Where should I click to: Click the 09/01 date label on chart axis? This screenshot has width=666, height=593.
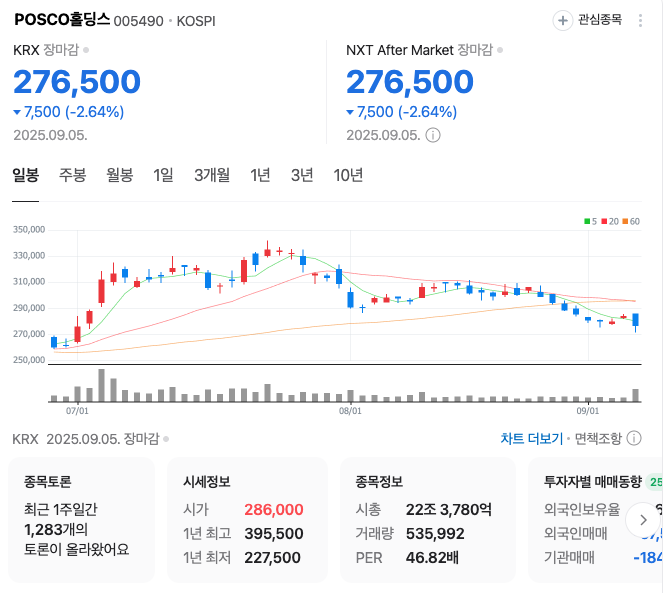coord(588,411)
